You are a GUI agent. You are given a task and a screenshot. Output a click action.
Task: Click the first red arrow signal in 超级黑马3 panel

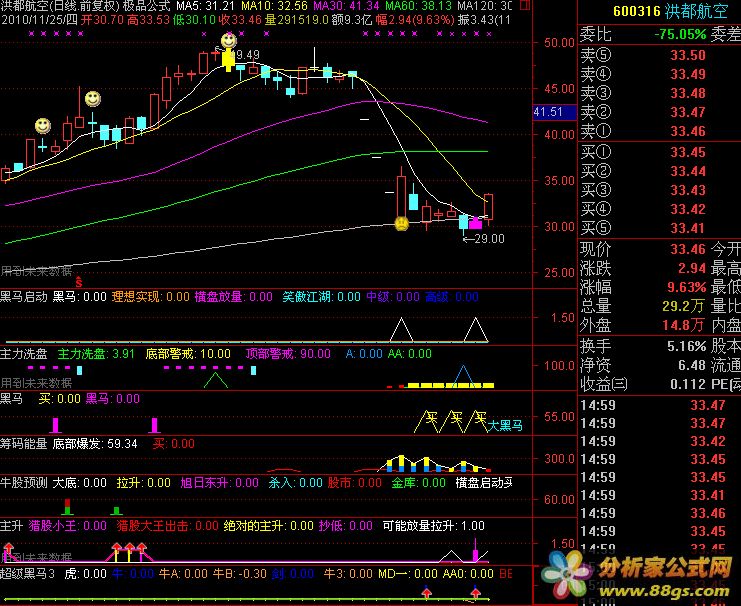click(x=427, y=592)
